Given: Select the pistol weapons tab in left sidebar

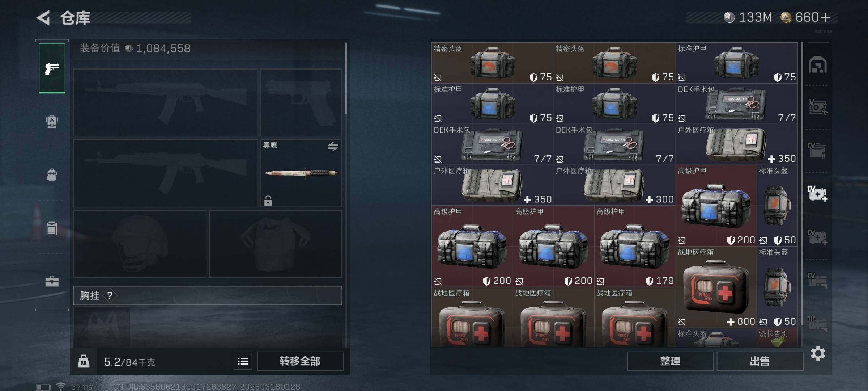Looking at the screenshot, I should [52, 68].
